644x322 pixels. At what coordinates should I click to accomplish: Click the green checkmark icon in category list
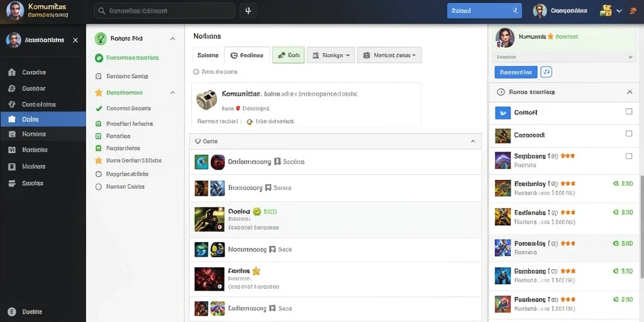(x=99, y=108)
